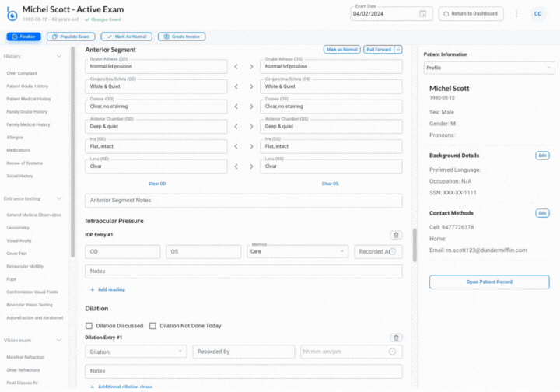Screen dimensions: 560x392
Task: Go to Chief Complaint in sidebar
Action: click(x=22, y=74)
